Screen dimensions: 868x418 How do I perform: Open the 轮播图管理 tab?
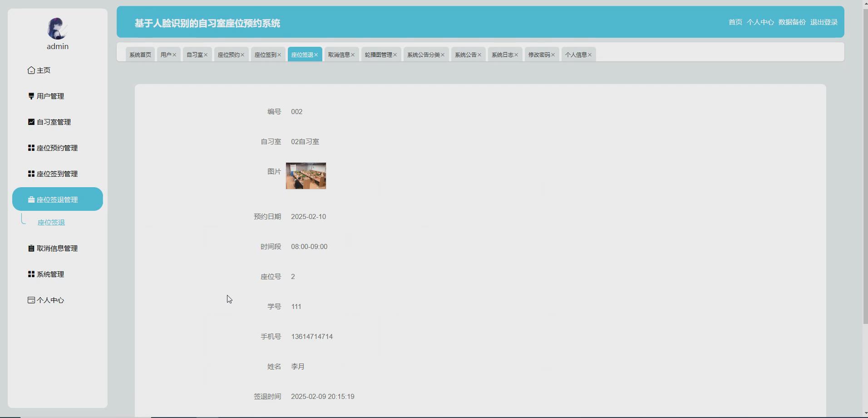point(378,54)
